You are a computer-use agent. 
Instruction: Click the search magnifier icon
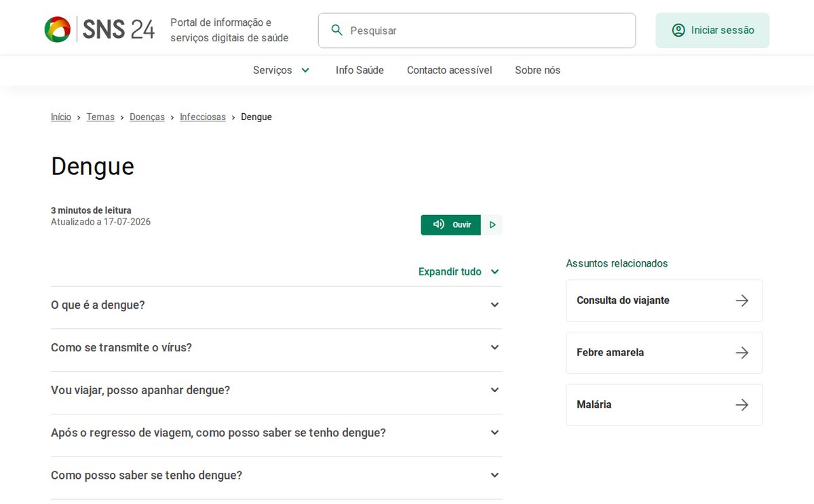336,31
